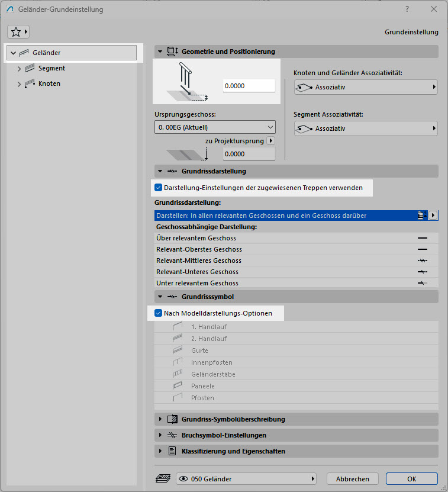
Task: Click the OK button
Action: (411, 478)
